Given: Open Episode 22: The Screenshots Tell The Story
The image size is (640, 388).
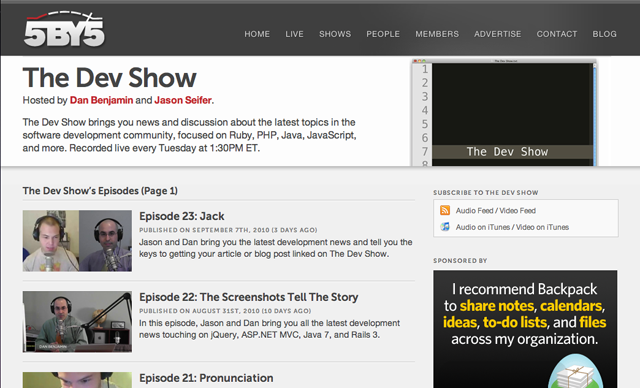Looking at the screenshot, I should (249, 297).
